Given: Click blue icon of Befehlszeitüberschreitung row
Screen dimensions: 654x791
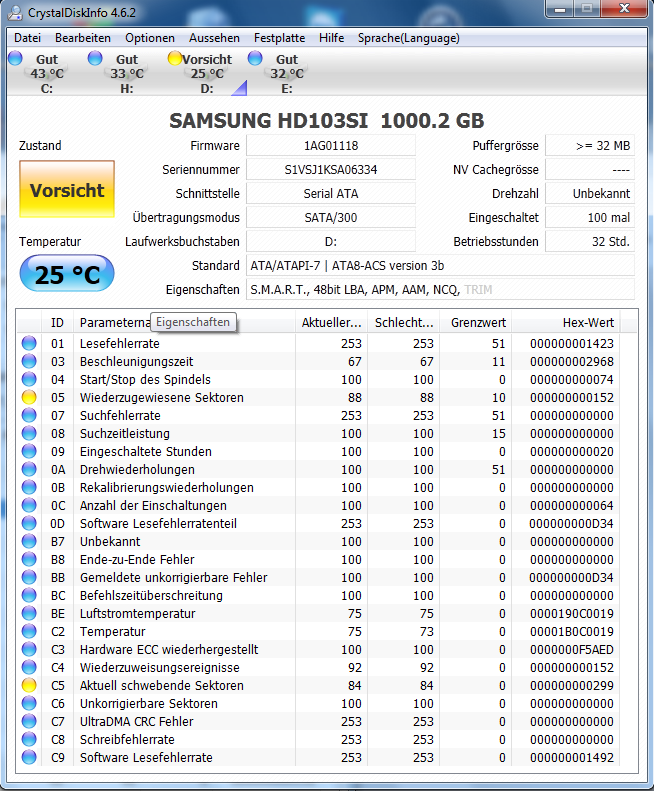Looking at the screenshot, I should pyautogui.click(x=29, y=595).
